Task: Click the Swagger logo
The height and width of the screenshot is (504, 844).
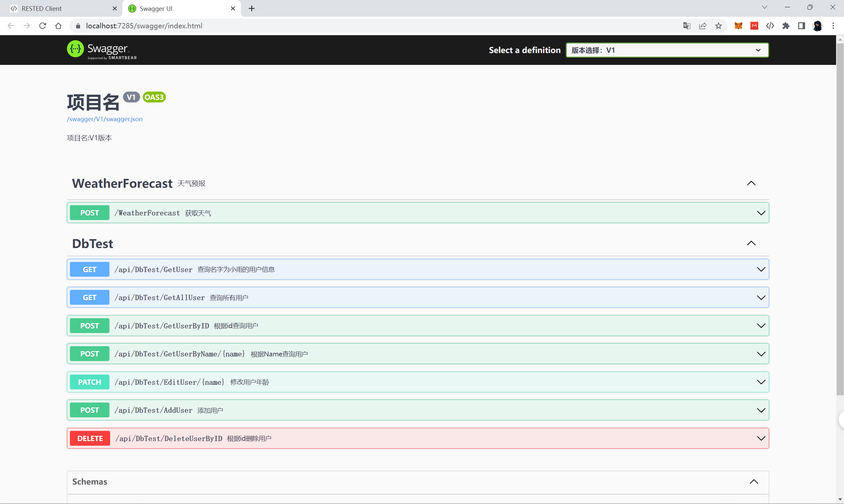Action: tap(102, 50)
